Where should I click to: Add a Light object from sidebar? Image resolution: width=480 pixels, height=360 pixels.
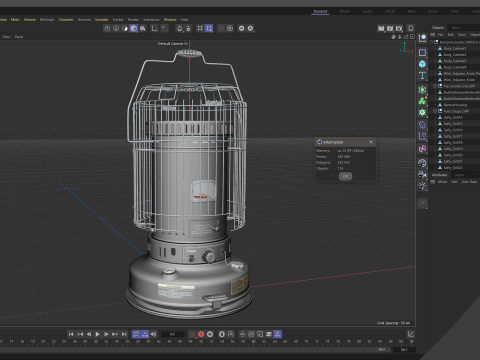[422, 186]
